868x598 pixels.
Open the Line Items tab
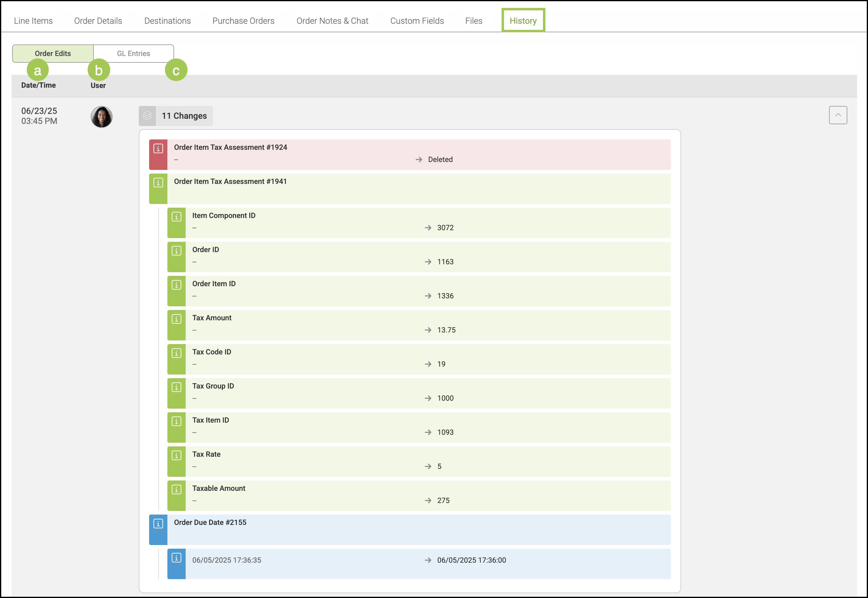pyautogui.click(x=33, y=21)
